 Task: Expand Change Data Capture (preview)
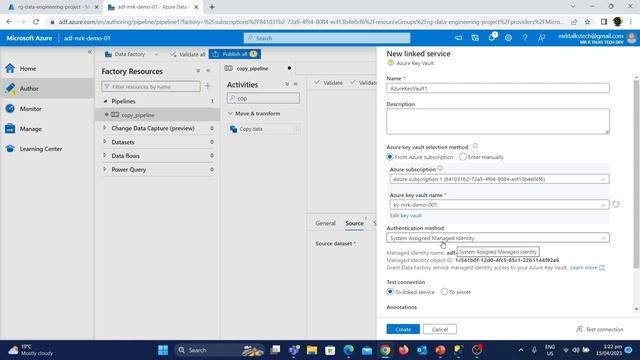pyautogui.click(x=105, y=128)
